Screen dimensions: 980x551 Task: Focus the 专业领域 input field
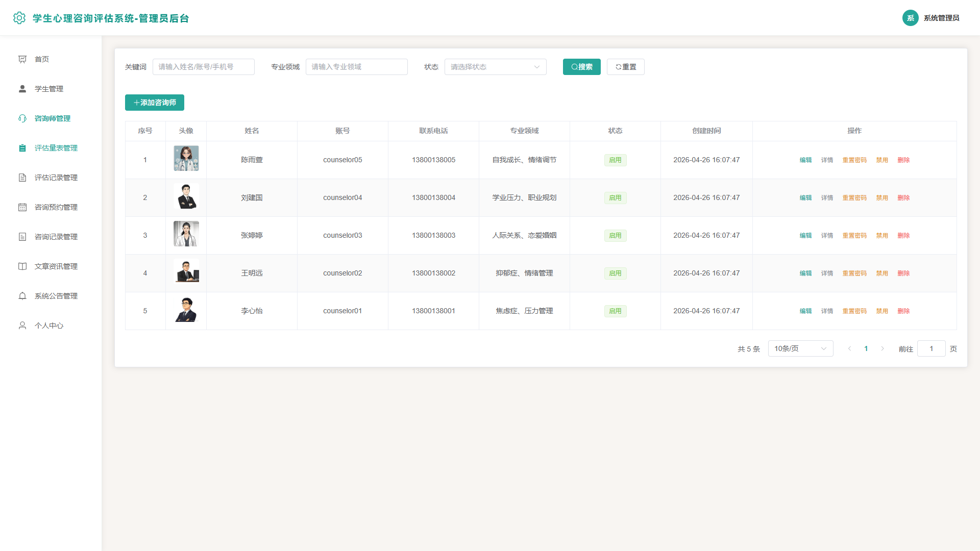click(x=356, y=67)
